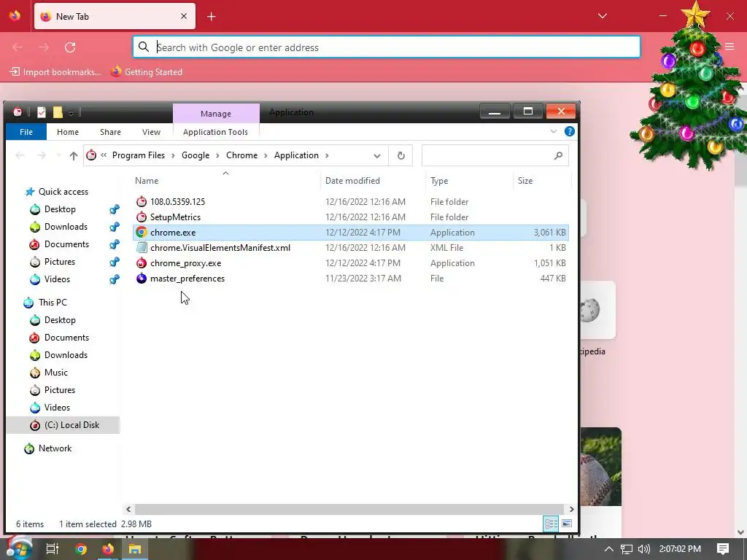Click the chrome_proxy.exe icon
The width and height of the screenshot is (747, 560).
click(142, 262)
